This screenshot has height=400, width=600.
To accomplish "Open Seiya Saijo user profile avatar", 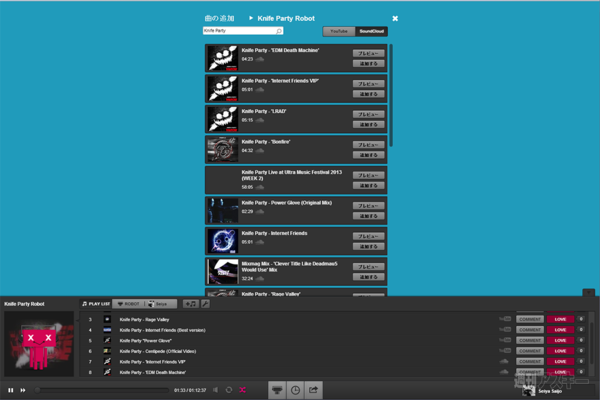I will 529,391.
